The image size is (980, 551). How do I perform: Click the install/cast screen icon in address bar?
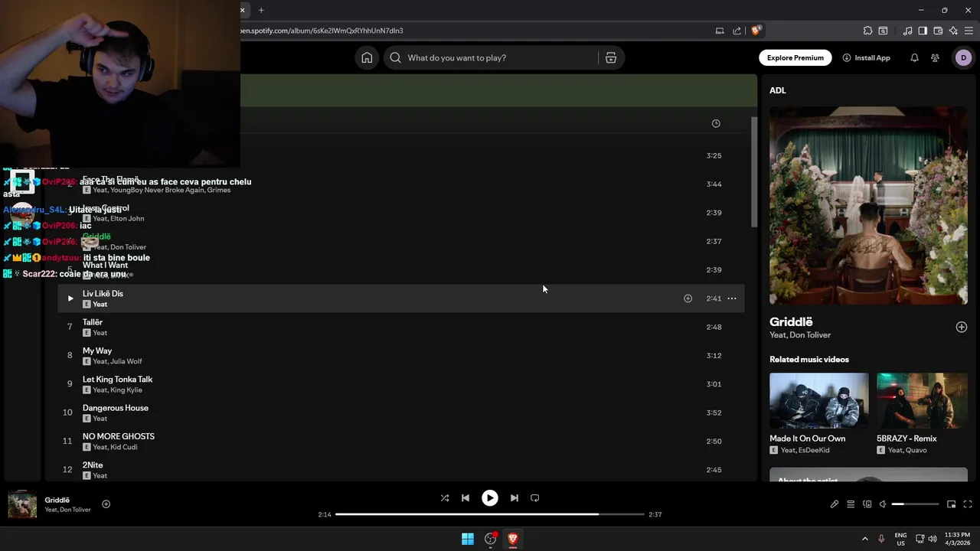point(720,31)
